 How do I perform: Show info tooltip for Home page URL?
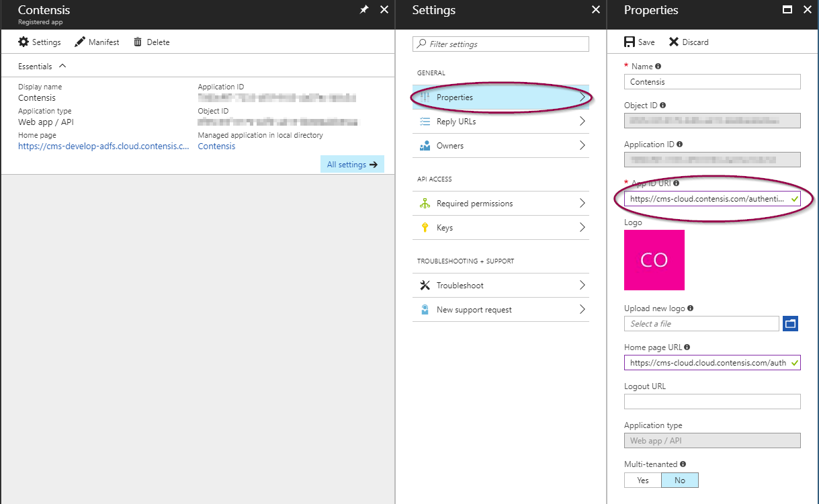pos(687,347)
